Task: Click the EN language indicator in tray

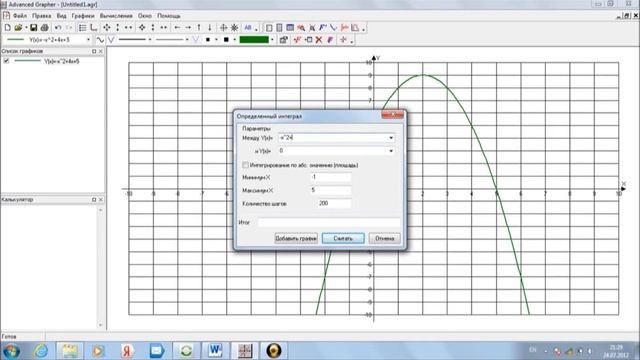Action: [x=533, y=350]
